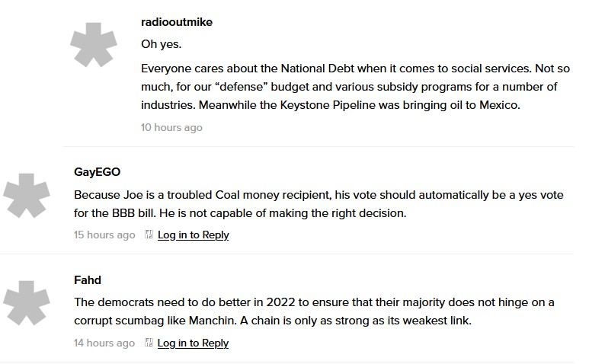Open the radiooutmike username
The width and height of the screenshot is (589, 364).
(177, 22)
